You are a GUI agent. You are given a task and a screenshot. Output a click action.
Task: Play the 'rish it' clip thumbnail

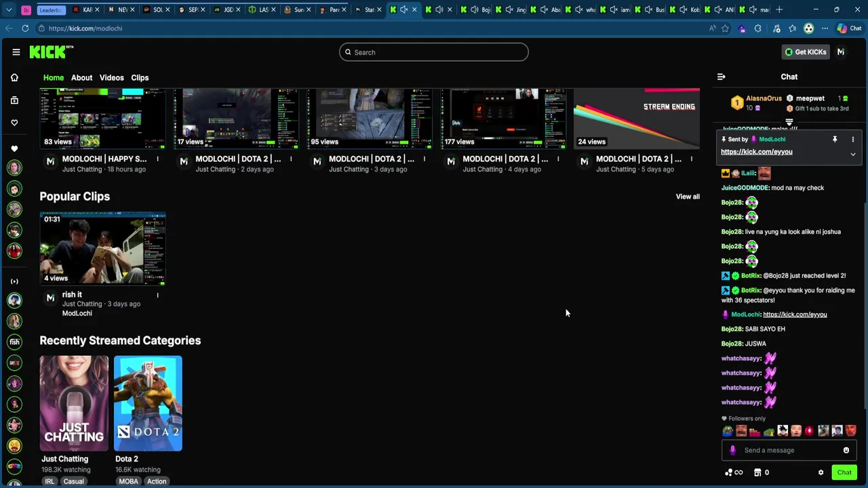(102, 249)
